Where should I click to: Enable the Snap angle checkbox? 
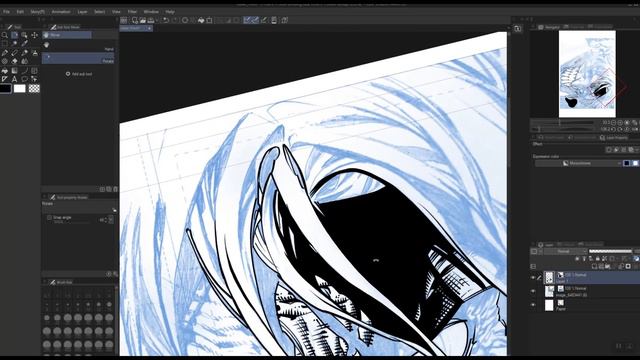(49, 218)
